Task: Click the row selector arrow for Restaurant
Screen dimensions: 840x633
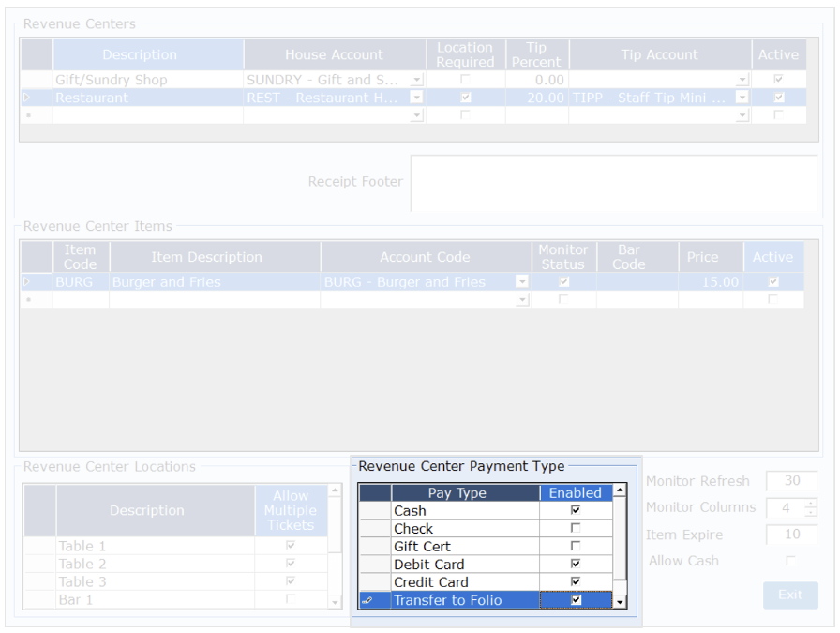Action: 27,98
